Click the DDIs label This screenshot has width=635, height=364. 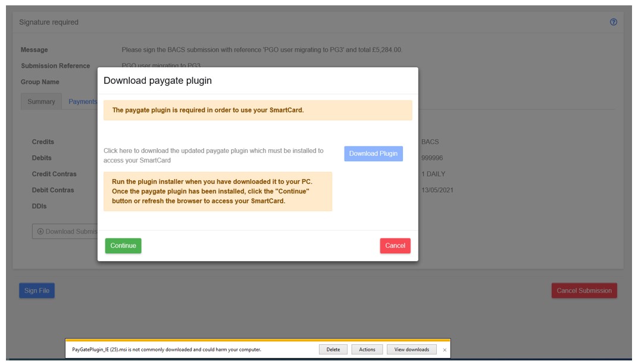coord(39,206)
